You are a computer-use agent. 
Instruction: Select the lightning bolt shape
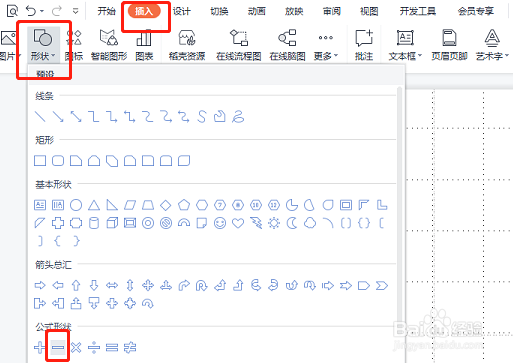tap(256, 223)
